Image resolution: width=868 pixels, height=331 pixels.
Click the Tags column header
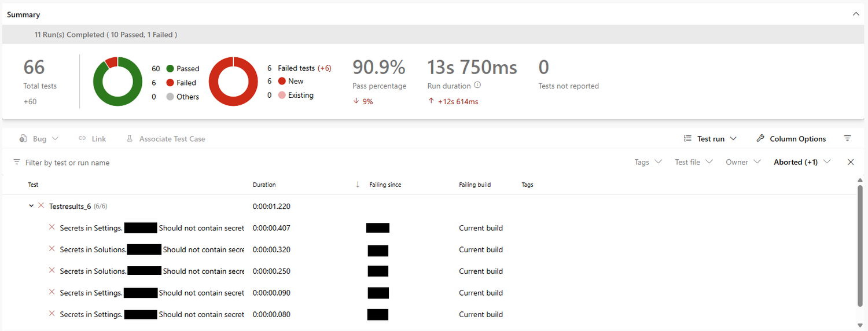click(x=527, y=185)
